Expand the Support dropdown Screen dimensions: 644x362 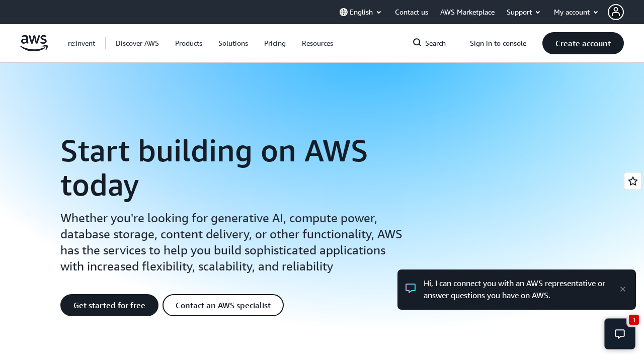(x=523, y=12)
